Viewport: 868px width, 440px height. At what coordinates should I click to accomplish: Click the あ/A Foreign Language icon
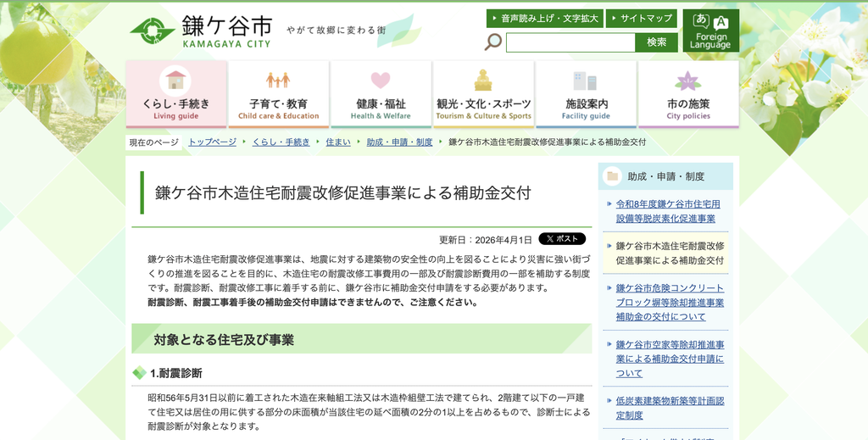[711, 31]
